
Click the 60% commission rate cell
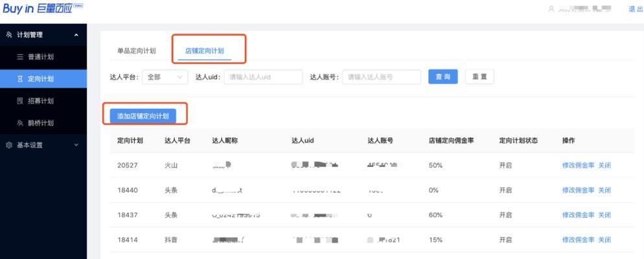pyautogui.click(x=435, y=215)
